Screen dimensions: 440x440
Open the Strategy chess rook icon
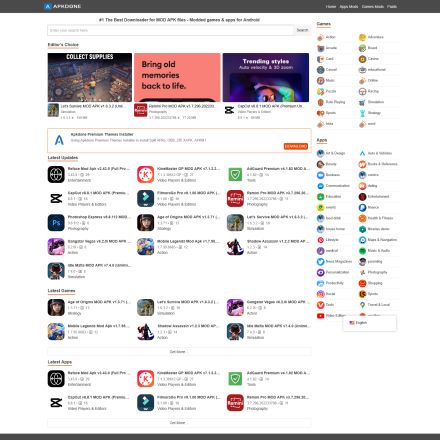click(x=362, y=113)
